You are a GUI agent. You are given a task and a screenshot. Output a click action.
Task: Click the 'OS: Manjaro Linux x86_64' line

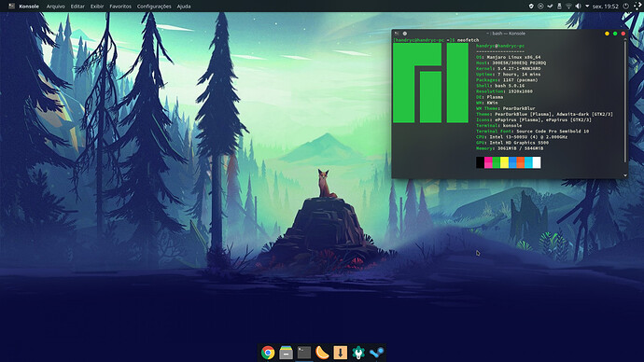(x=509, y=58)
